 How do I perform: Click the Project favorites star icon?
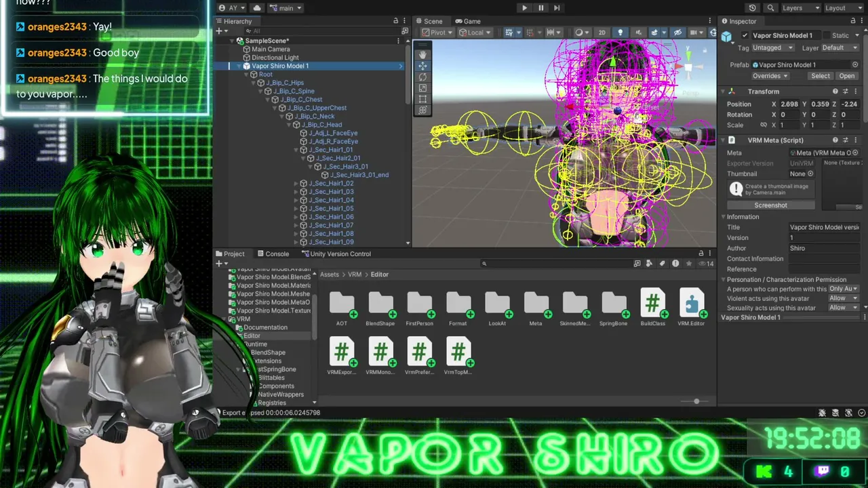[x=689, y=264]
